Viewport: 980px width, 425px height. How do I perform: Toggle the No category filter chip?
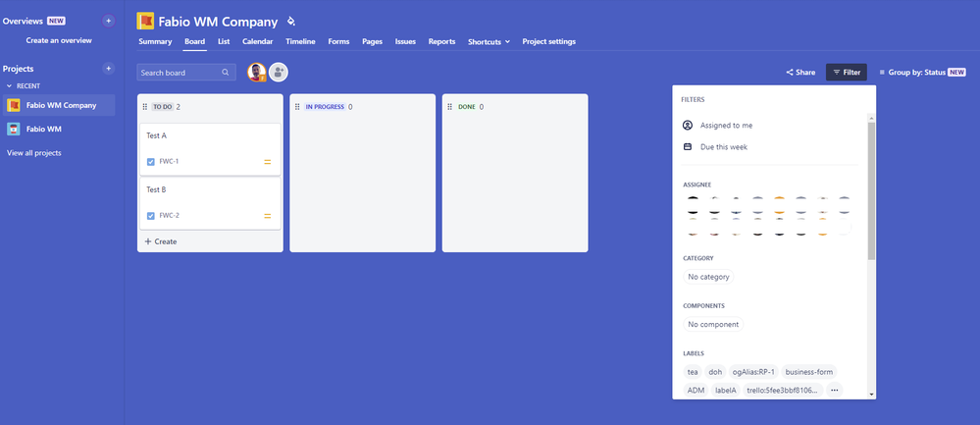[x=708, y=277]
